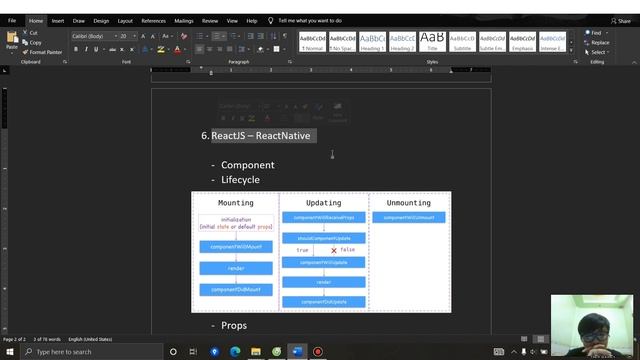Open the Change Case Aa dropdown
The width and height of the screenshot is (640, 360).
click(x=167, y=36)
